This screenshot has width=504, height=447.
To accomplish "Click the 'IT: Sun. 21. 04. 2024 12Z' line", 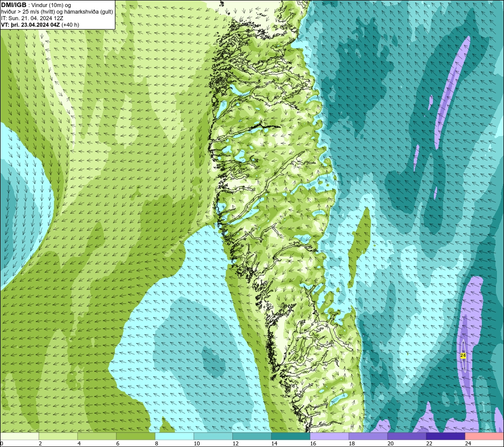I will 32,18.
